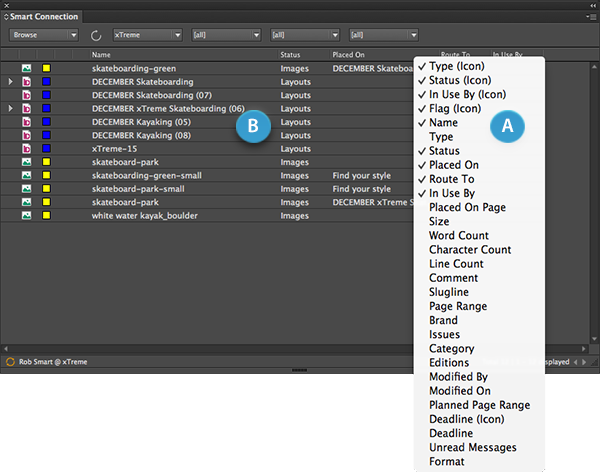Uncheck Flag (Icon) column option
This screenshot has height=472, width=600.
pos(479,109)
